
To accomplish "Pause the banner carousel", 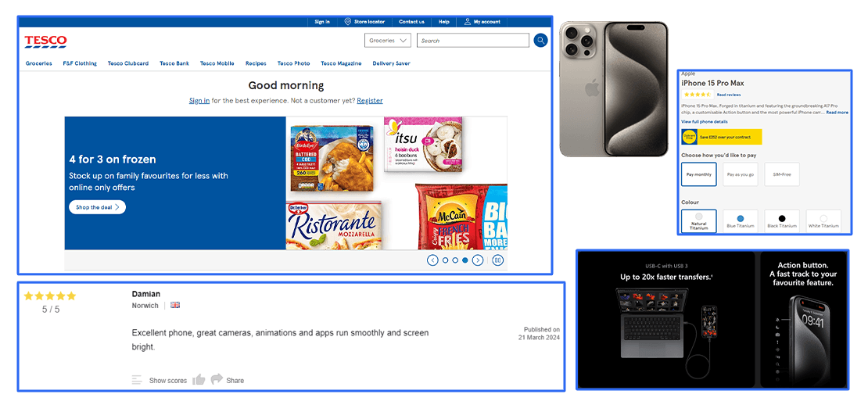I will [x=497, y=260].
